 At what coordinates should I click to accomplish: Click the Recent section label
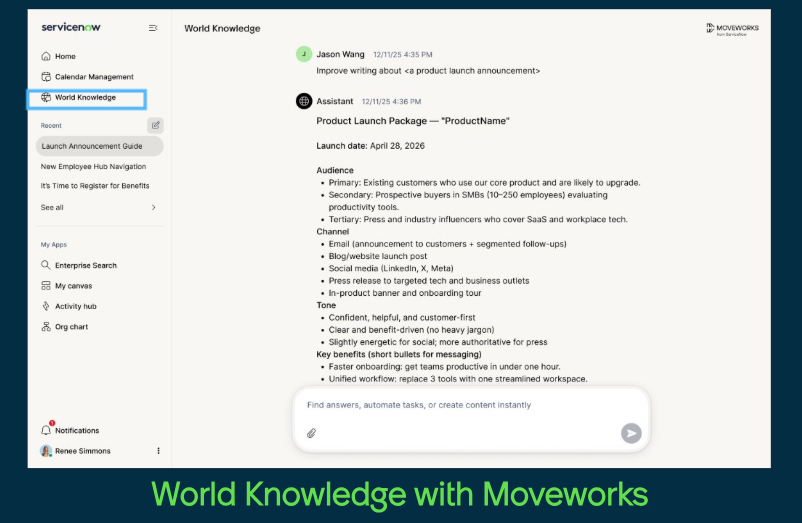coord(51,126)
